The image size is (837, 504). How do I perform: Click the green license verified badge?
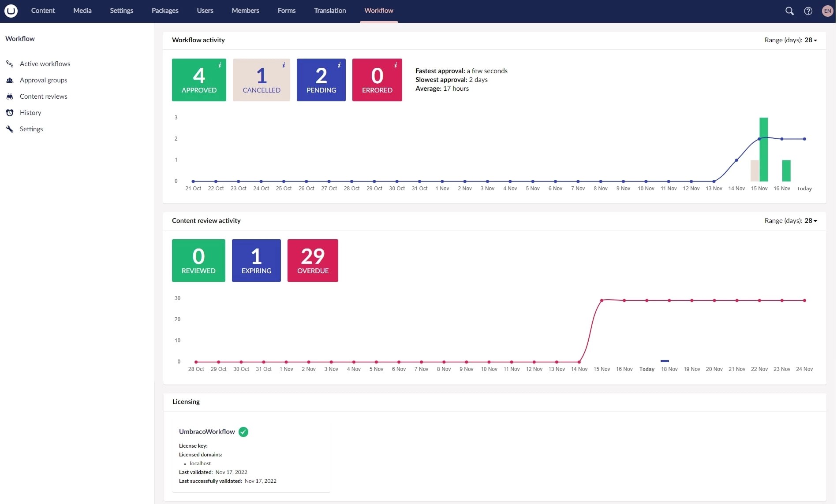coord(243,432)
